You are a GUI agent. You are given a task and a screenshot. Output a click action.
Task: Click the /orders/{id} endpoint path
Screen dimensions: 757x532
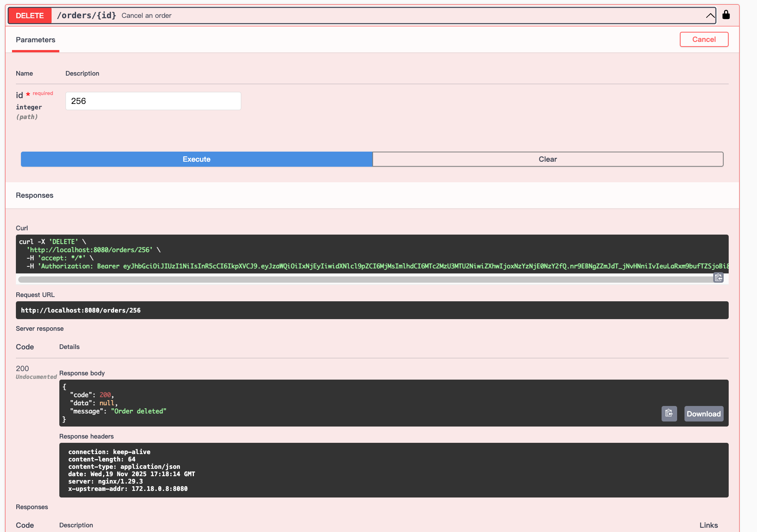pyautogui.click(x=86, y=16)
